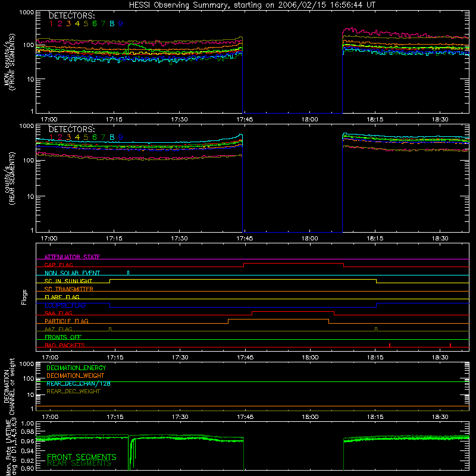
Task: Click 17:30 tick label under front segments plot
Action: point(180,120)
